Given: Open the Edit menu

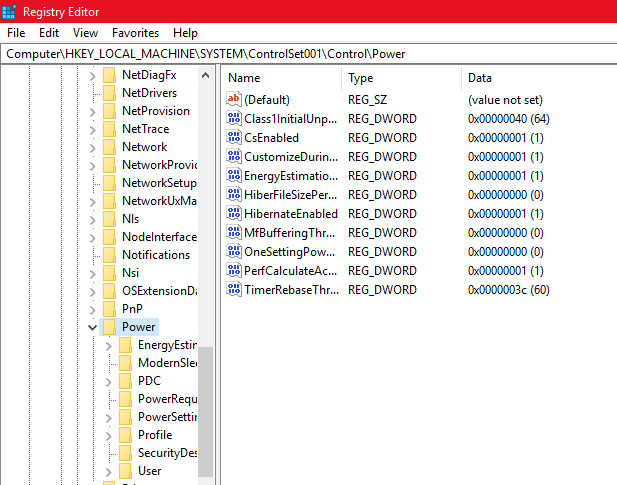Looking at the screenshot, I should pos(49,33).
